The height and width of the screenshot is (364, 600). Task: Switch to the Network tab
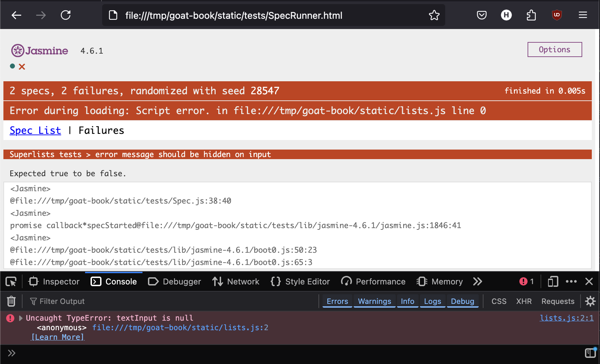click(236, 282)
